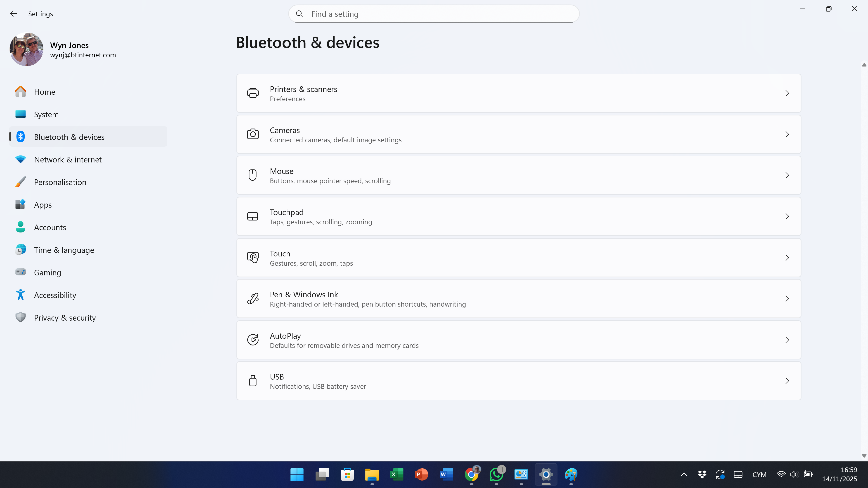Screen dimensions: 868x488
Task: Open the Accessibility section
Action: 55,295
